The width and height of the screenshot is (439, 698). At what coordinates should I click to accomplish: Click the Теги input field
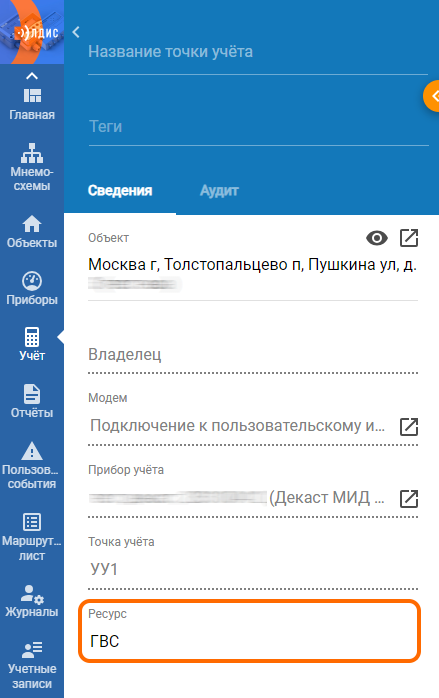coord(259,126)
